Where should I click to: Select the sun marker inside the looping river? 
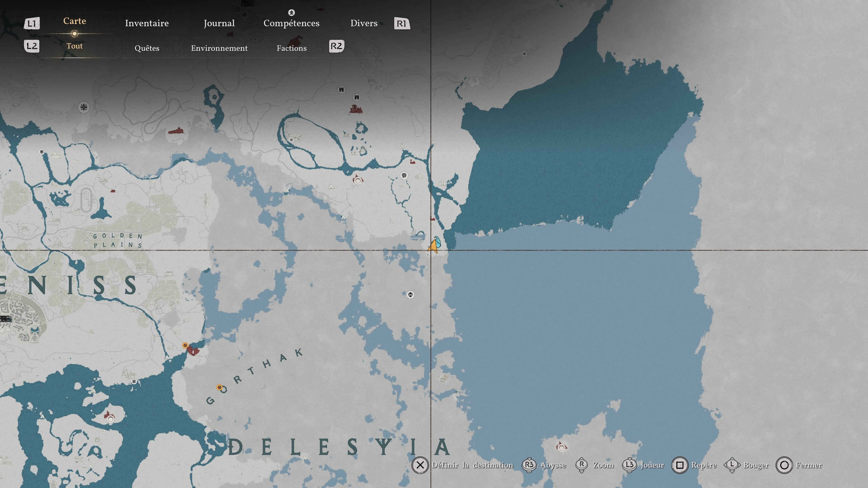click(291, 139)
